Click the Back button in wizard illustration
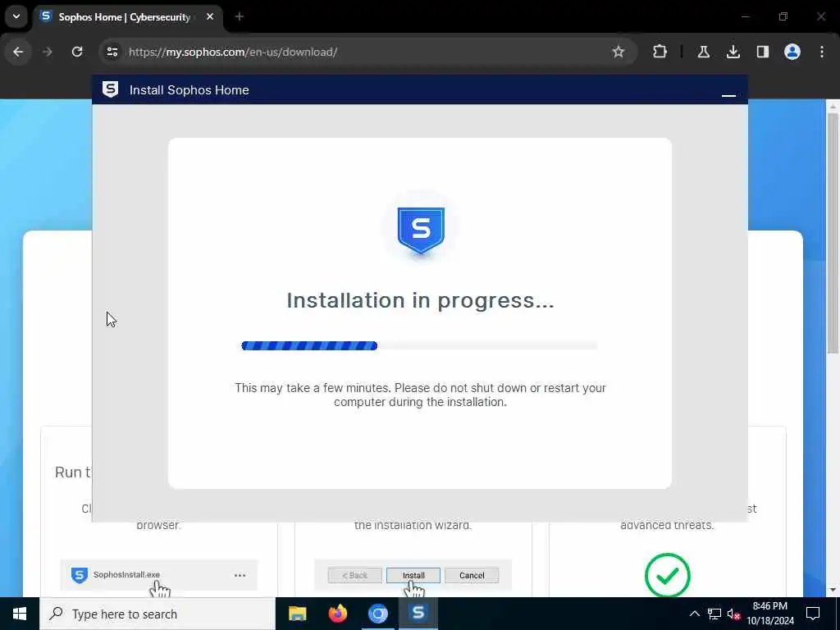Viewport: 840px width, 630px height. click(x=354, y=575)
